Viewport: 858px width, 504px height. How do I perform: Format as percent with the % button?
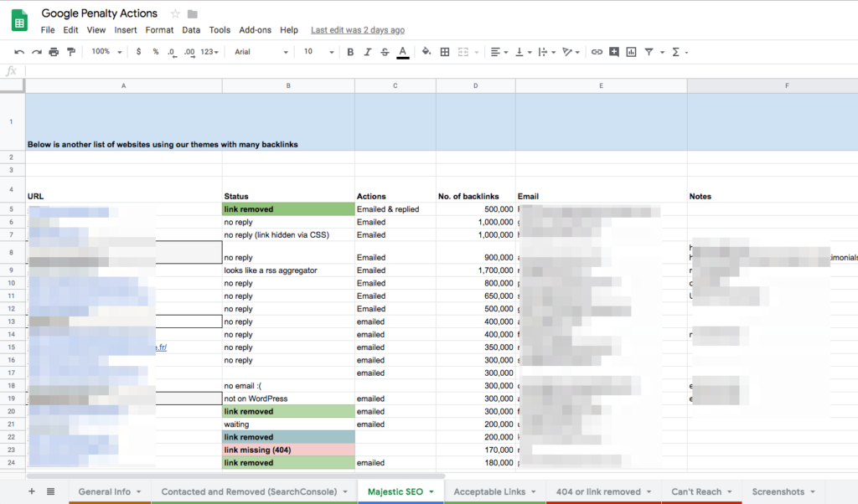(x=155, y=52)
